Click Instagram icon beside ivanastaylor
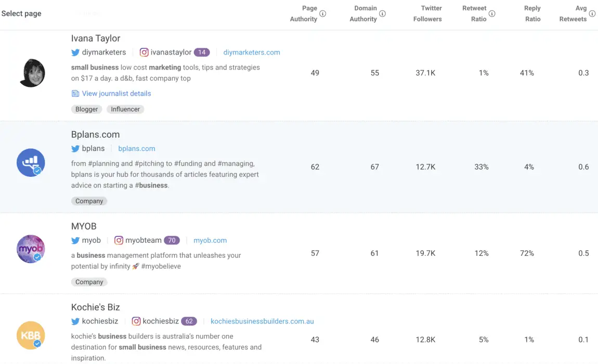This screenshot has height=364, width=598. [144, 53]
